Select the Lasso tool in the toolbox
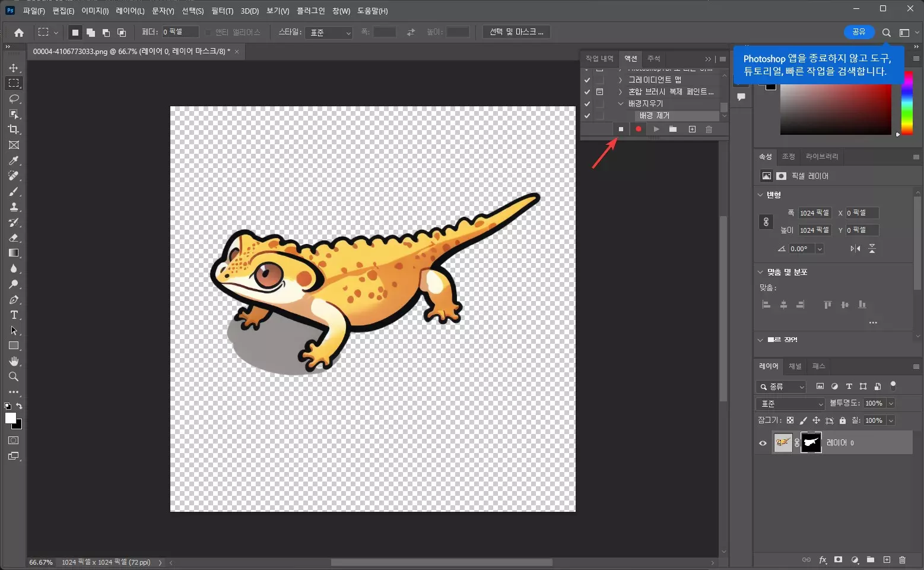The image size is (924, 570). (x=14, y=99)
